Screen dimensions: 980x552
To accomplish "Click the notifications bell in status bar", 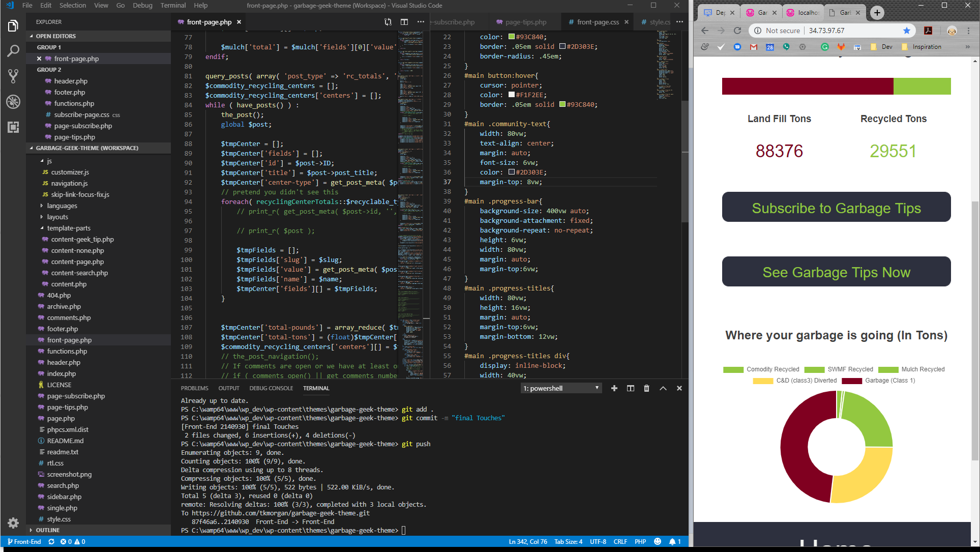I will point(672,542).
